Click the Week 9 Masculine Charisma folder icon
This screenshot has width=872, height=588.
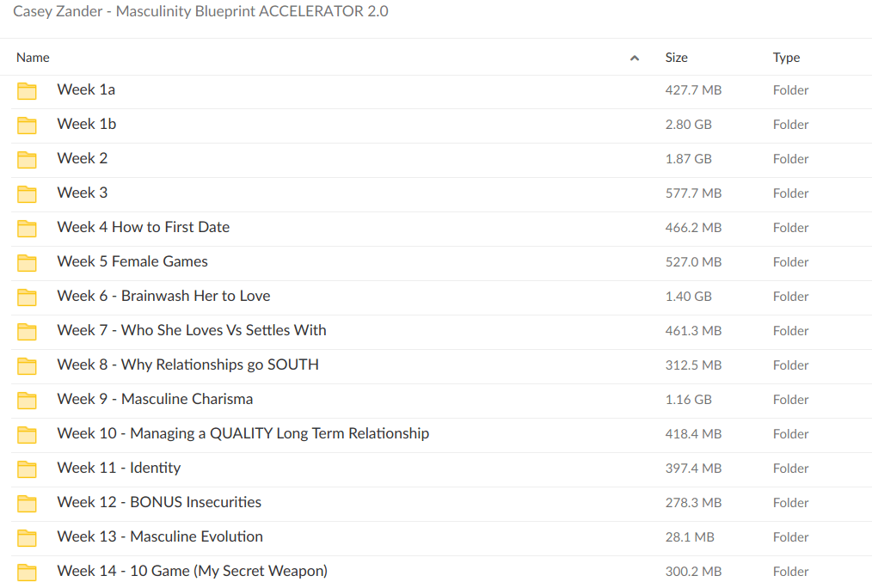[x=27, y=399]
